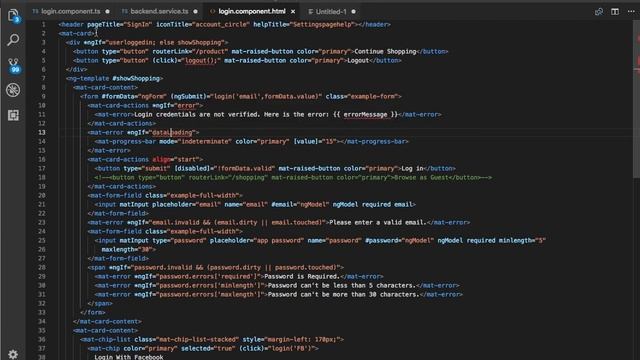Viewport: 640px width, 360px height.
Task: Click 'align' attribute on line 16
Action: point(161,159)
